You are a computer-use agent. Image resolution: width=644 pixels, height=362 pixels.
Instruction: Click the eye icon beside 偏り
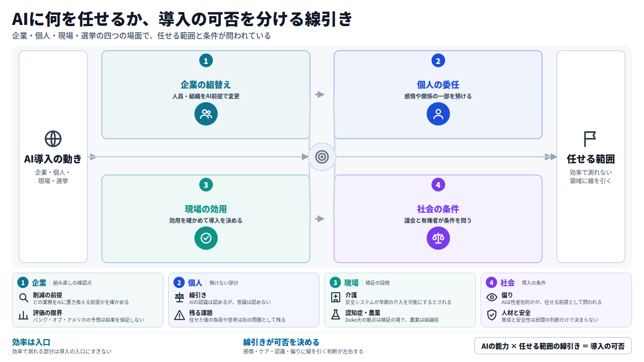(x=492, y=298)
